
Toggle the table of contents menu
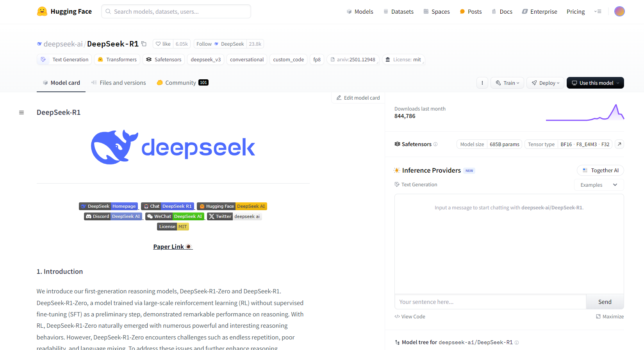coord(21,112)
